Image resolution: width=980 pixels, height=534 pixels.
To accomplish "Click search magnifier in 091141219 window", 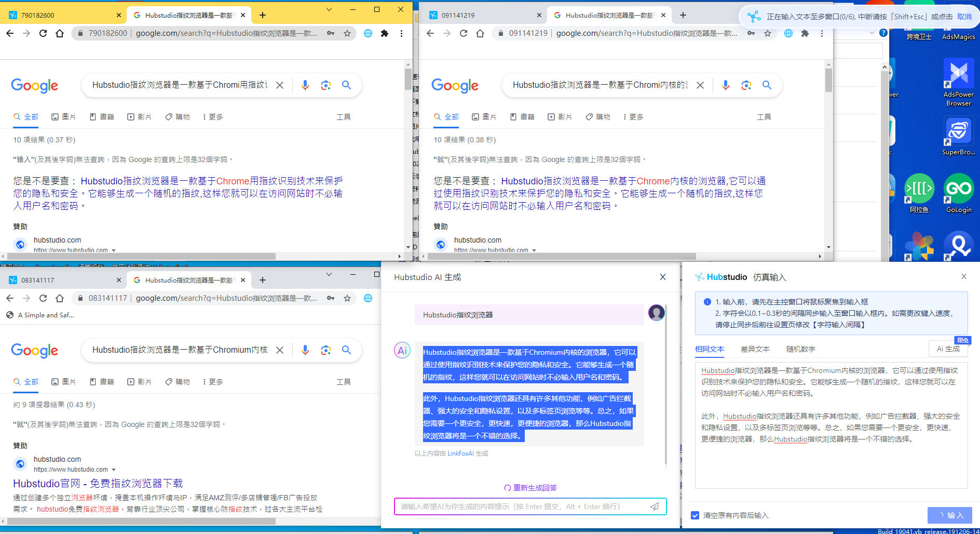I will click(767, 85).
